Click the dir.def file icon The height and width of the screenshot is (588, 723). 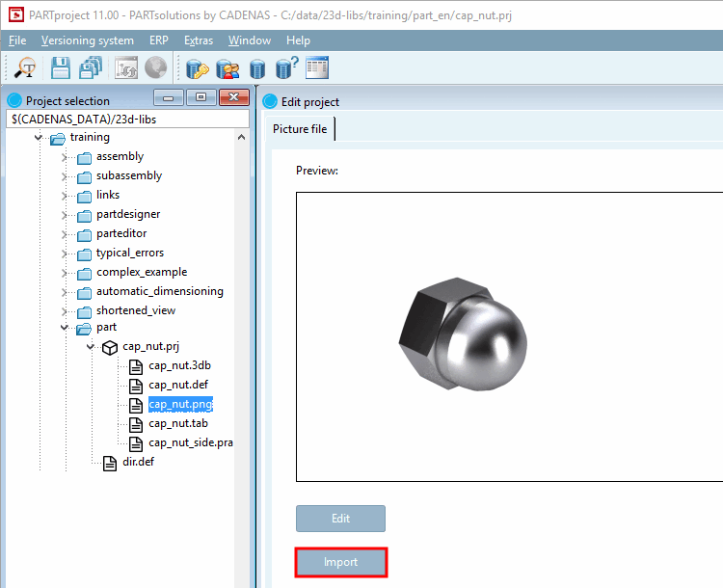[110, 463]
